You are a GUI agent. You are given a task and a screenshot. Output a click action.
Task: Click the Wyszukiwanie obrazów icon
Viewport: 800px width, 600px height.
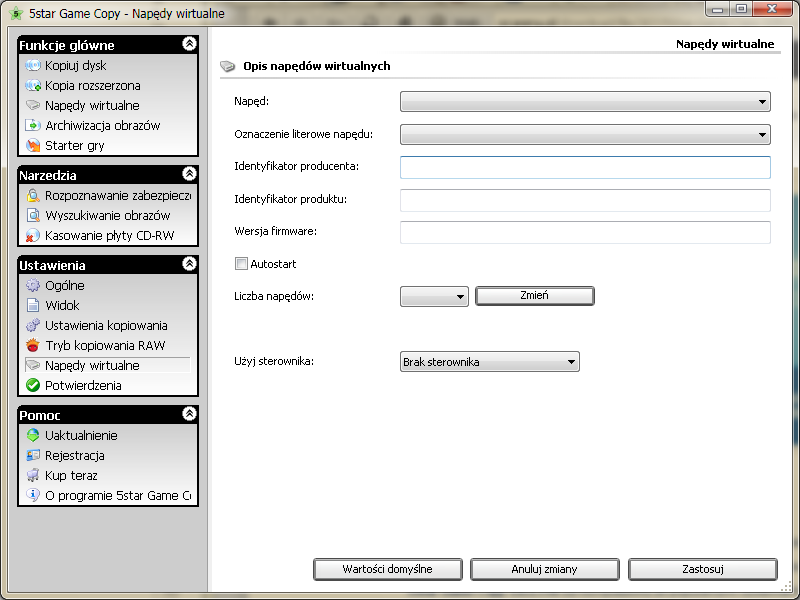[x=33, y=215]
